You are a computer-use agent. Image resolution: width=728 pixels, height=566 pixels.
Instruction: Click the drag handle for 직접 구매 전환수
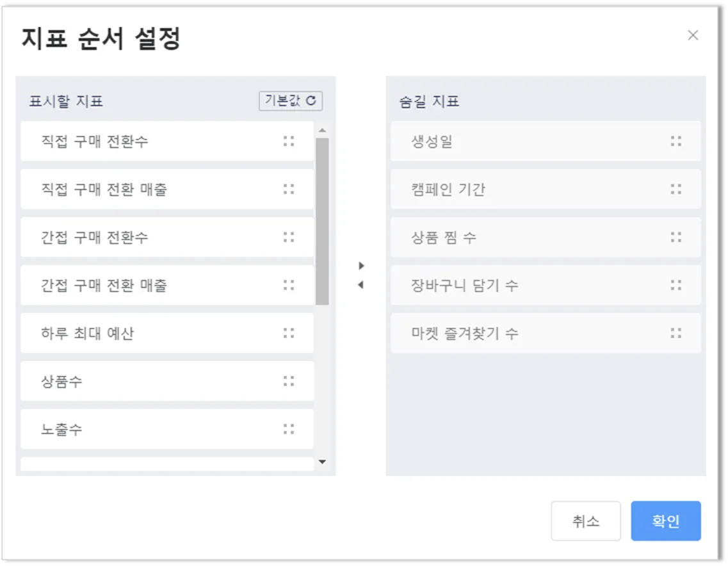click(289, 141)
